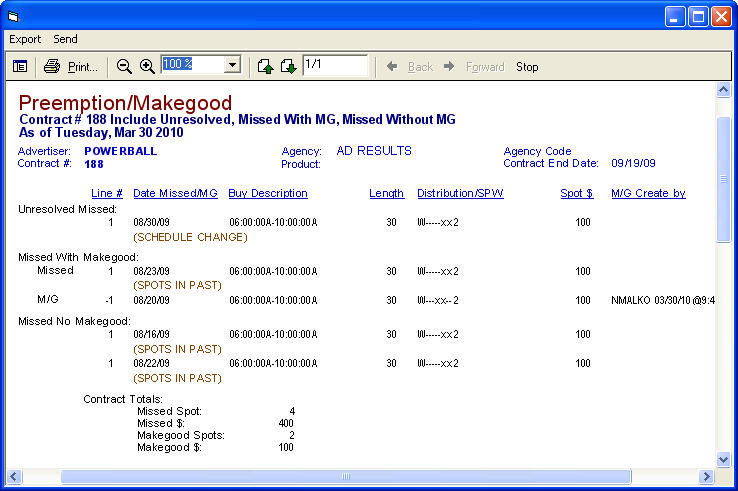This screenshot has width=738, height=491.
Task: Click the horizontal scrollbar thumb
Action: [x=345, y=476]
